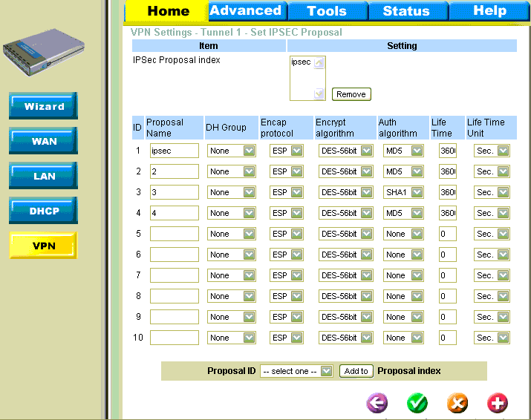Screen dimensions: 531x420
Task: Expand DH Group dropdown for proposal 1
Action: pyautogui.click(x=231, y=151)
